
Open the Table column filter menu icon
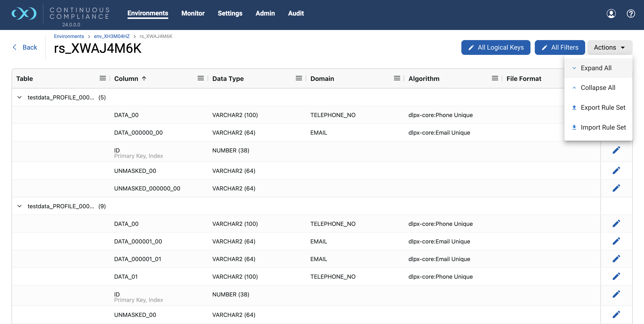coord(102,78)
